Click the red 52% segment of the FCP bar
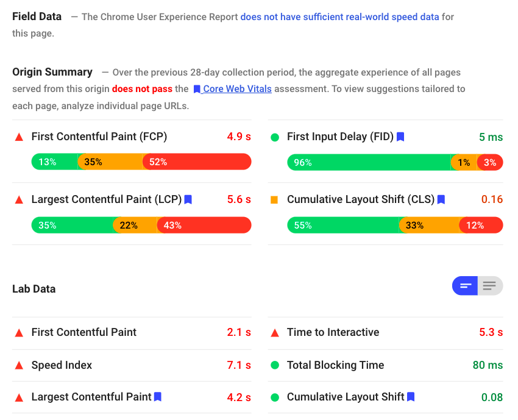518x420 pixels. tap(197, 162)
